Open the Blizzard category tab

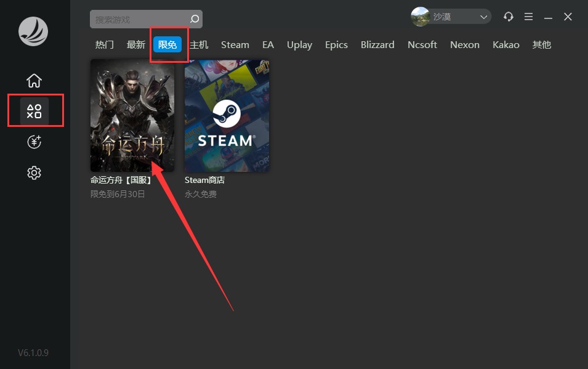377,45
